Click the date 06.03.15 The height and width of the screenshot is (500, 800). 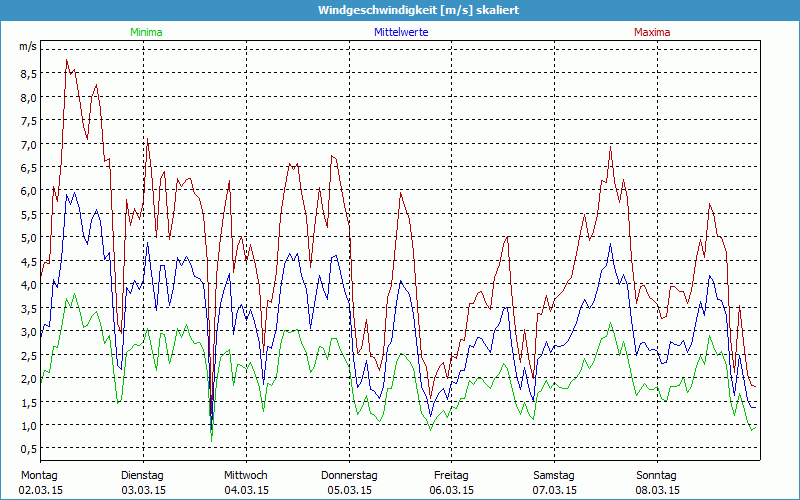452,490
